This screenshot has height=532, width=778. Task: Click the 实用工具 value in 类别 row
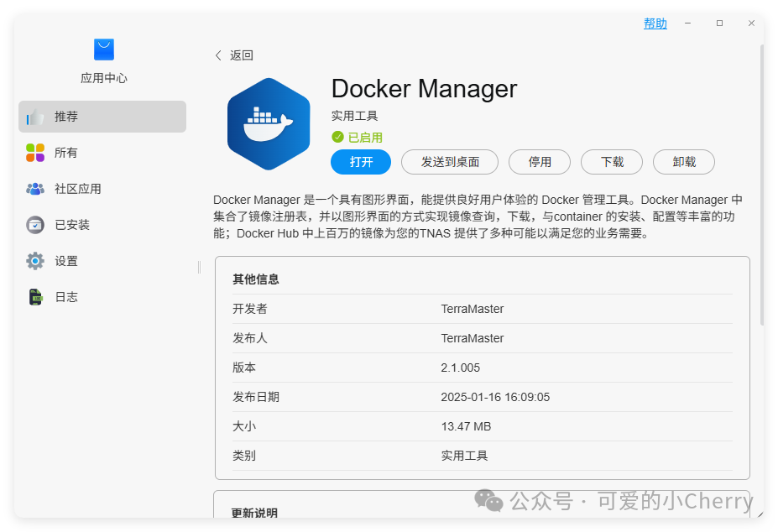464,456
